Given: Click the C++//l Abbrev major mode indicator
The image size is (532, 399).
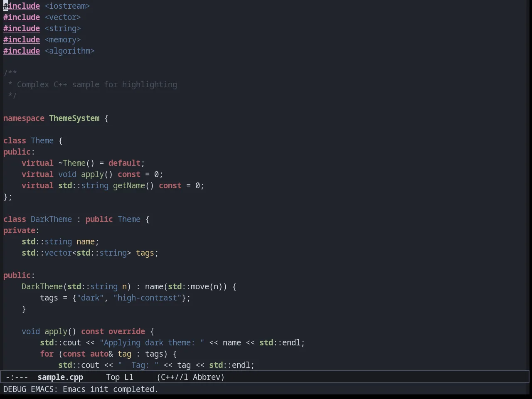Looking at the screenshot, I should click(x=190, y=377).
